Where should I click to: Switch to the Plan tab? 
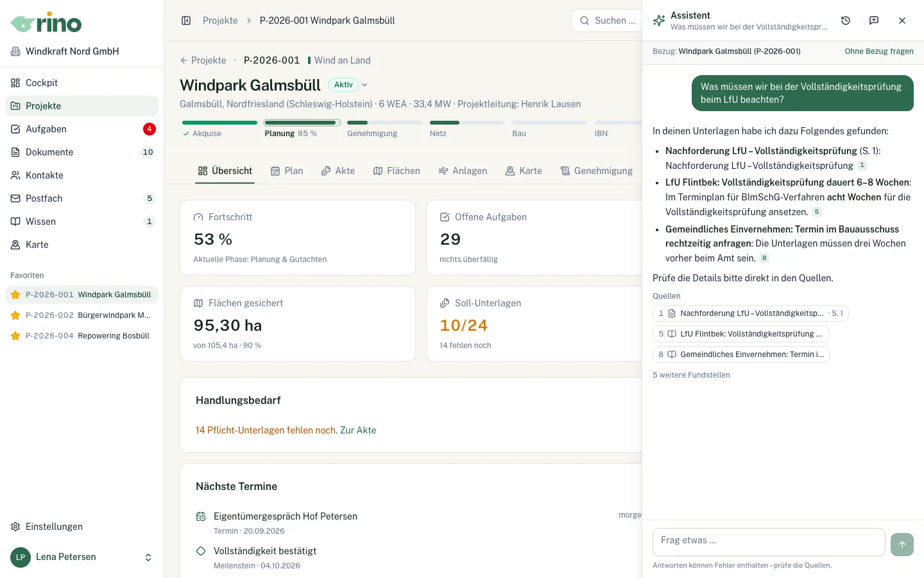point(287,171)
